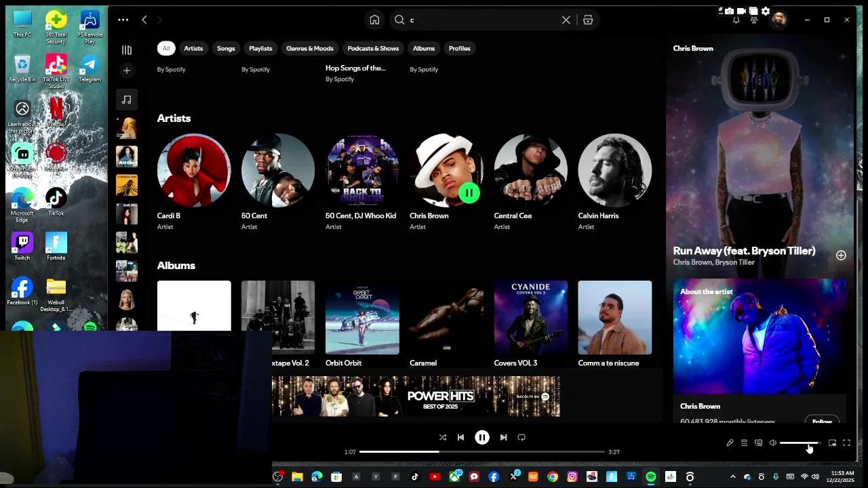Viewport: 868px width, 488px height.
Task: Open the Twitch desktop shortcut
Action: tap(22, 247)
